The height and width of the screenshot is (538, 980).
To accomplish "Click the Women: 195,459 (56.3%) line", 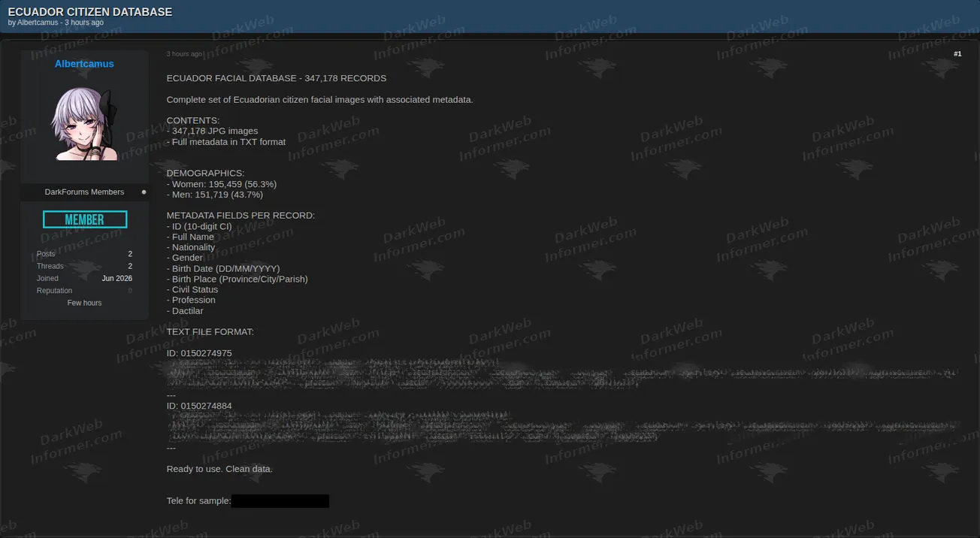I will 222,184.
